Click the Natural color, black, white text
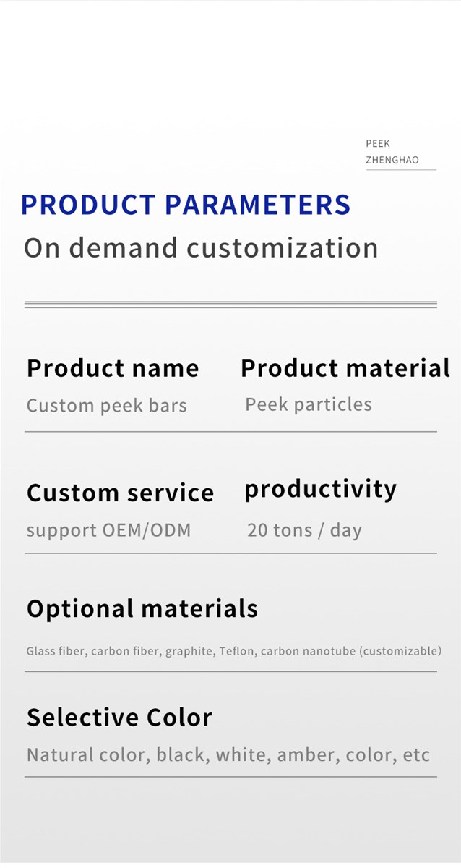Image resolution: width=461 pixels, height=868 pixels. [x=228, y=755]
